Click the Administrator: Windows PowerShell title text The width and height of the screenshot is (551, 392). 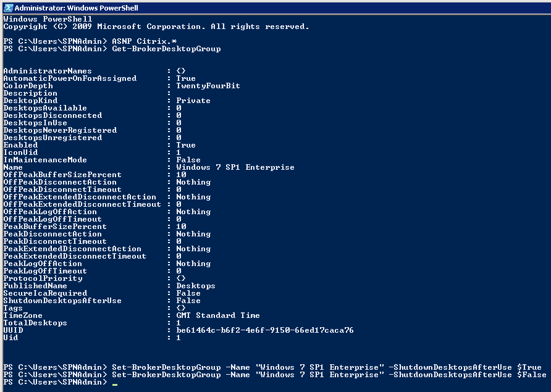(x=76, y=8)
